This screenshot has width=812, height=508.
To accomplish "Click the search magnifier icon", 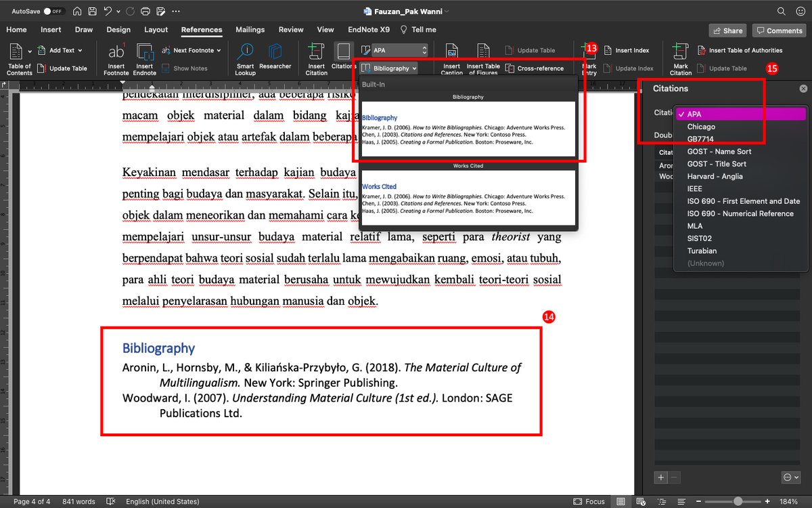I will pyautogui.click(x=782, y=12).
